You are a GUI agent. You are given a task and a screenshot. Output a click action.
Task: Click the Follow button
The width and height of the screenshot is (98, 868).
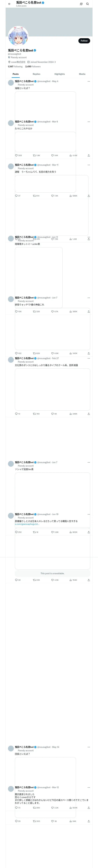pyautogui.click(x=84, y=41)
